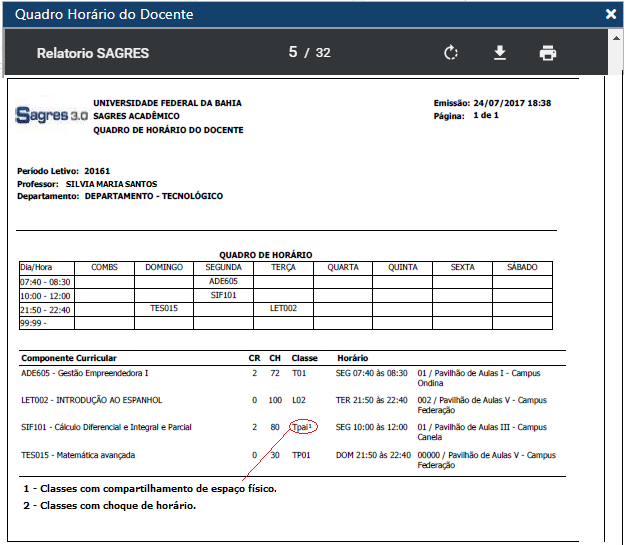Close the Quadro Horário do Docente dialog

[611, 14]
